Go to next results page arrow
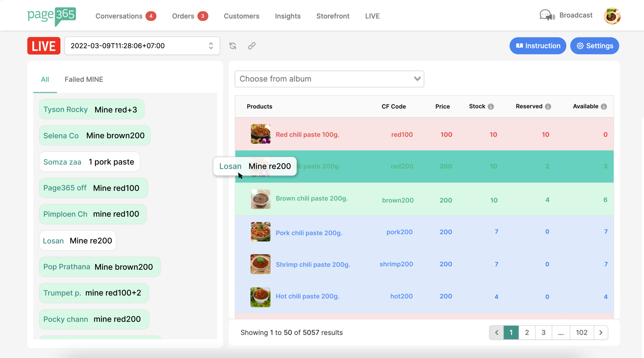Viewport: 644px width, 358px height. click(600, 332)
